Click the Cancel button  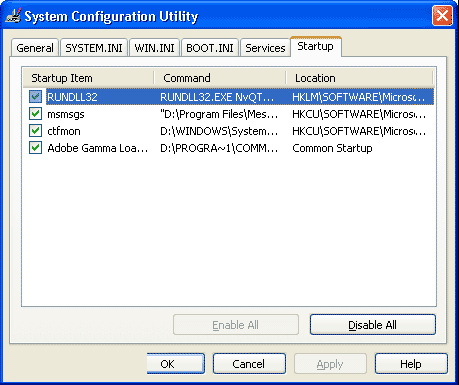coord(249,364)
